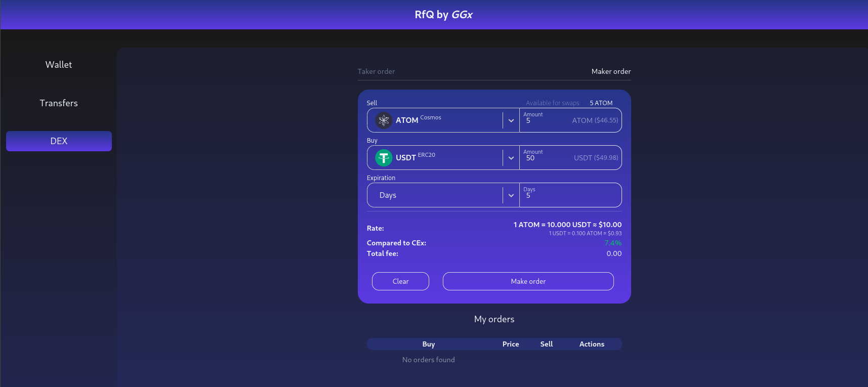Switch to the Taker order tab
The image size is (868, 387).
coord(376,71)
